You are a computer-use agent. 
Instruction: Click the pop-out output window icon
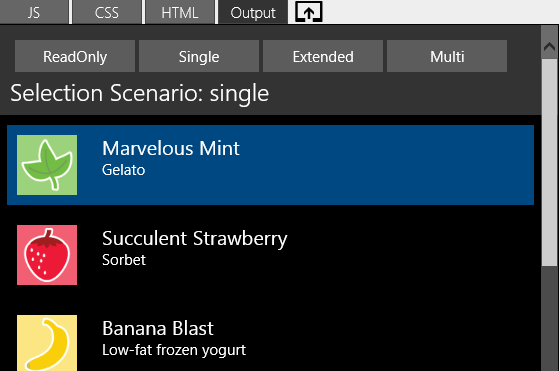click(x=309, y=12)
